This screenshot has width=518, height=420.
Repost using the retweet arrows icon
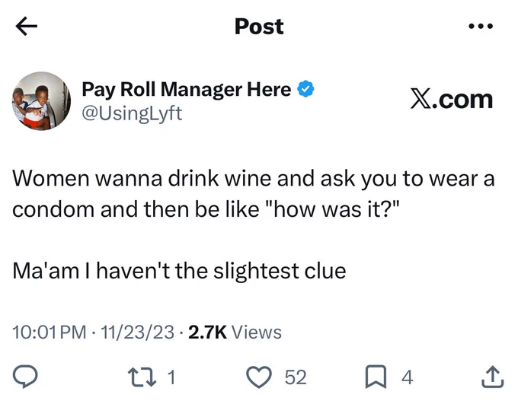[142, 377]
